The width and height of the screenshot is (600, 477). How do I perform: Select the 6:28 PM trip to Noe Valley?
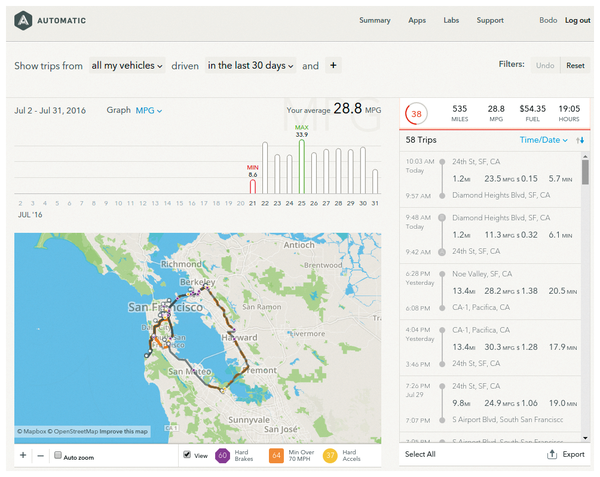(490, 291)
